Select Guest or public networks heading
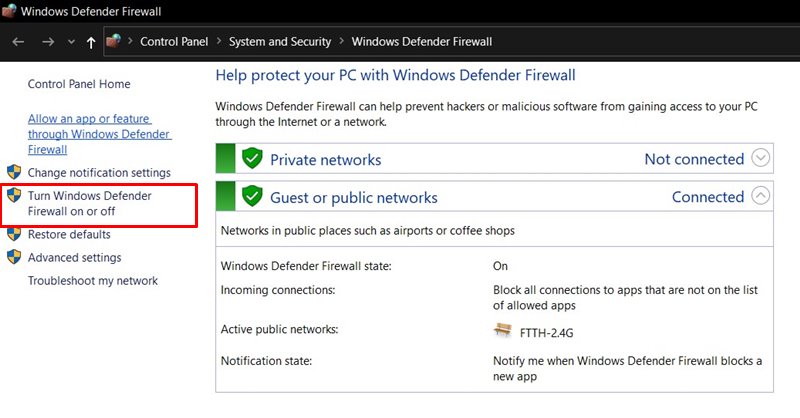Image resolution: width=800 pixels, height=418 pixels. [354, 198]
